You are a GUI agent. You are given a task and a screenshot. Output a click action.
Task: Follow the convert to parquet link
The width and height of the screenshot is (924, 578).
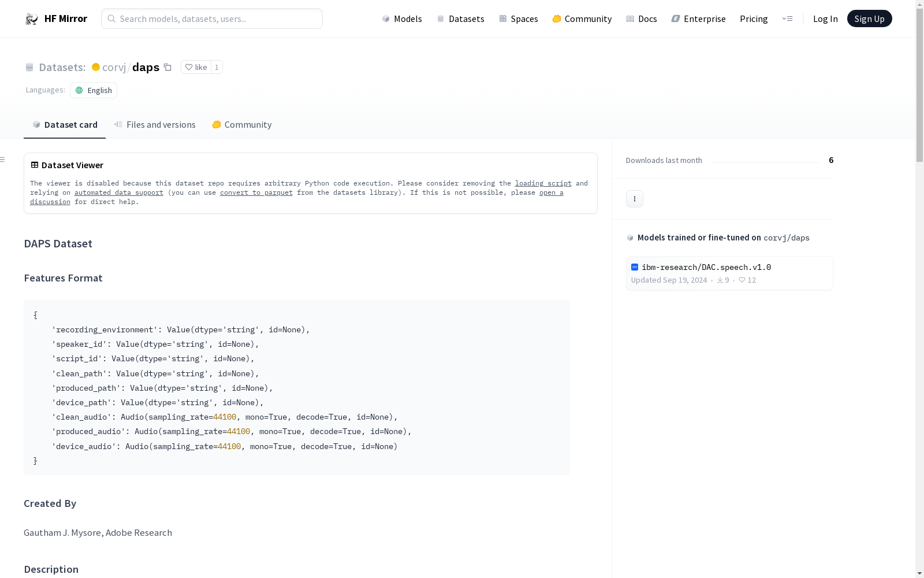point(256,192)
